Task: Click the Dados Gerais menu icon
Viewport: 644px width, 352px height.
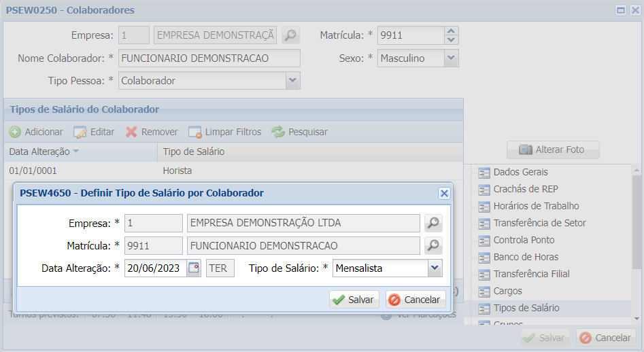Action: pyautogui.click(x=484, y=173)
